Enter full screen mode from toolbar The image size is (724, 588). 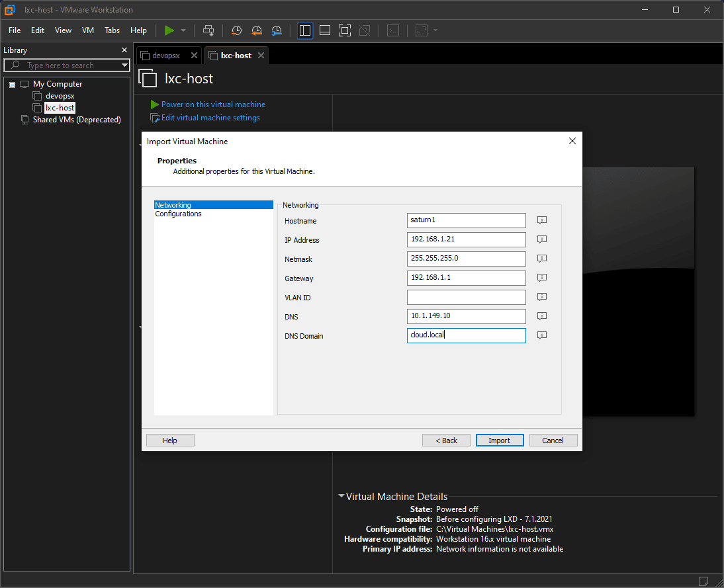344,30
